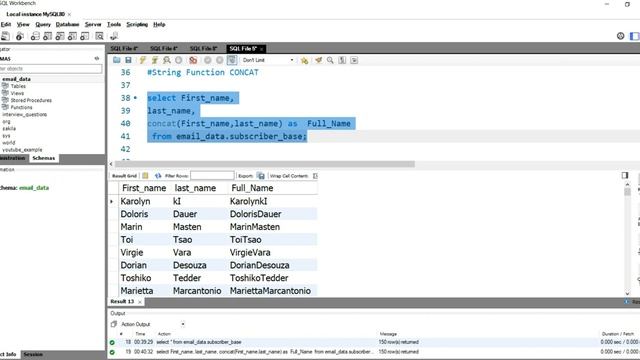This screenshot has height=360, width=640.
Task: Click the filter objects search field
Action: coord(51,69)
